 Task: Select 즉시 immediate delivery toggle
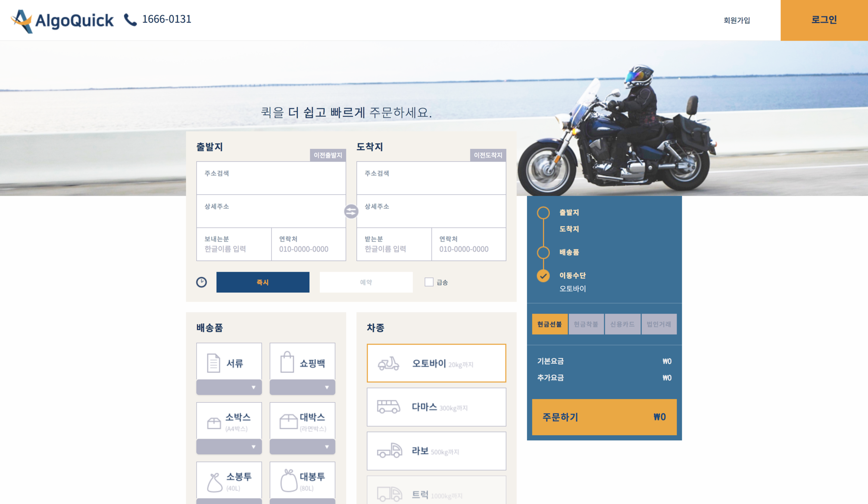point(263,282)
